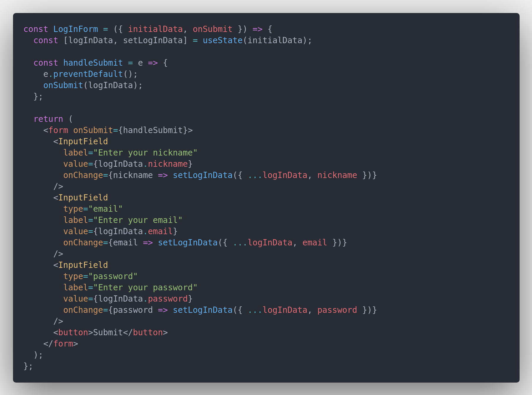Click the closing form tag
532x395 pixels.
point(61,344)
